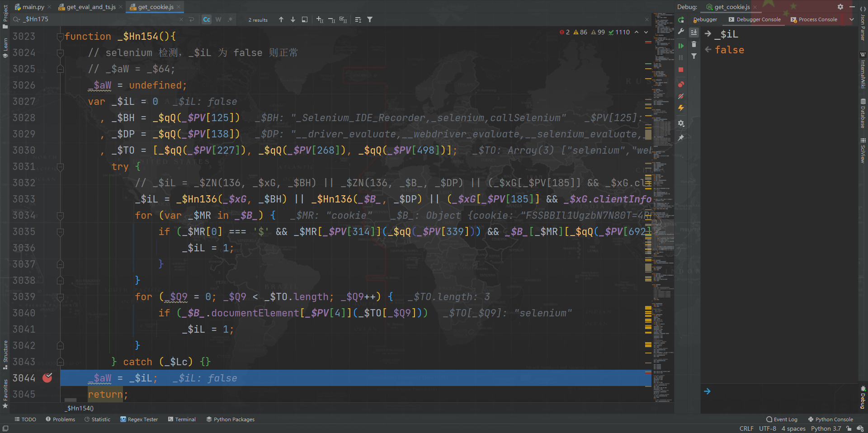Resume program execution

pos(681,46)
